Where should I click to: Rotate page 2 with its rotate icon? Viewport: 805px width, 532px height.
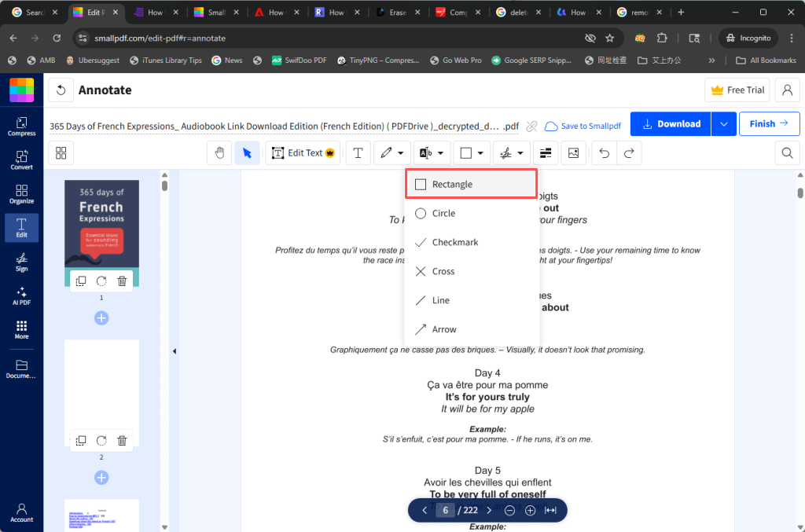[x=101, y=441]
